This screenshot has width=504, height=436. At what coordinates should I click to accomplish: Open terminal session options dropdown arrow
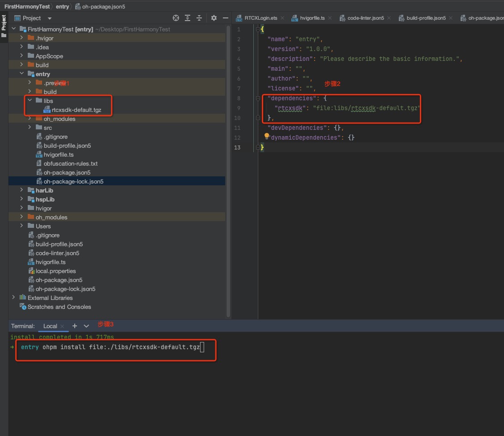click(x=86, y=326)
